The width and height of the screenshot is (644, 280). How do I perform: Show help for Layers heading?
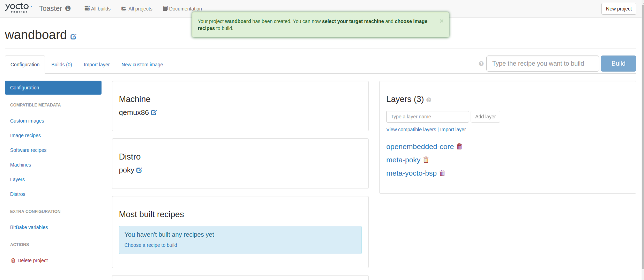429,100
